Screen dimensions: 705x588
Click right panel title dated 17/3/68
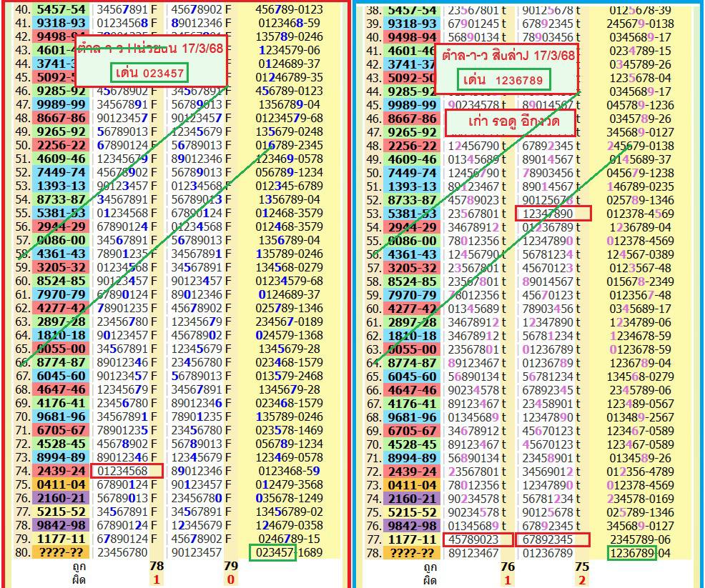tap(506, 57)
